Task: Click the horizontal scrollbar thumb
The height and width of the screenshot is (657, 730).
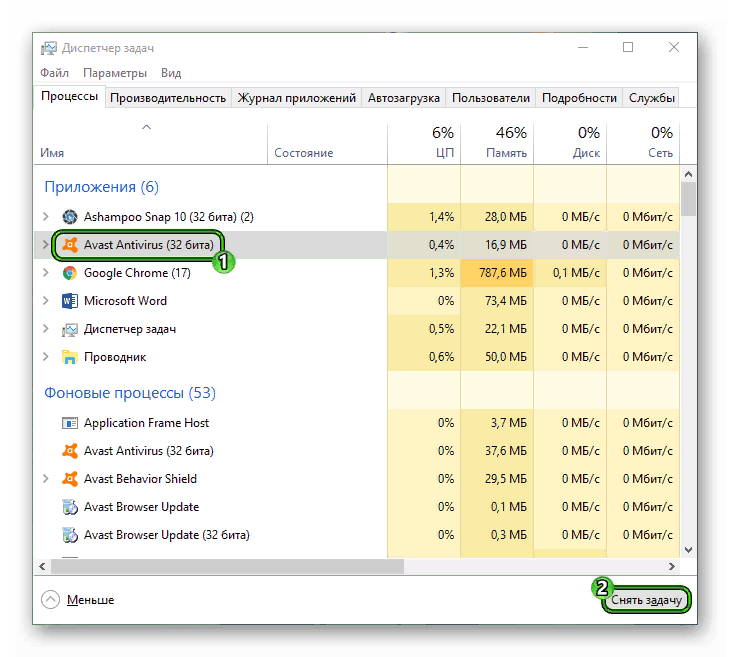Action: pos(227,566)
